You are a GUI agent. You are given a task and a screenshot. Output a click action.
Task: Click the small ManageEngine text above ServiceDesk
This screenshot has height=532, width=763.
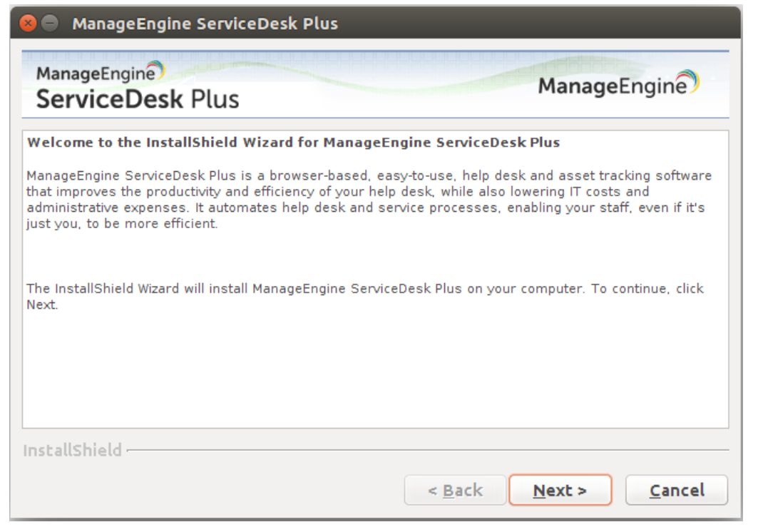[x=94, y=73]
